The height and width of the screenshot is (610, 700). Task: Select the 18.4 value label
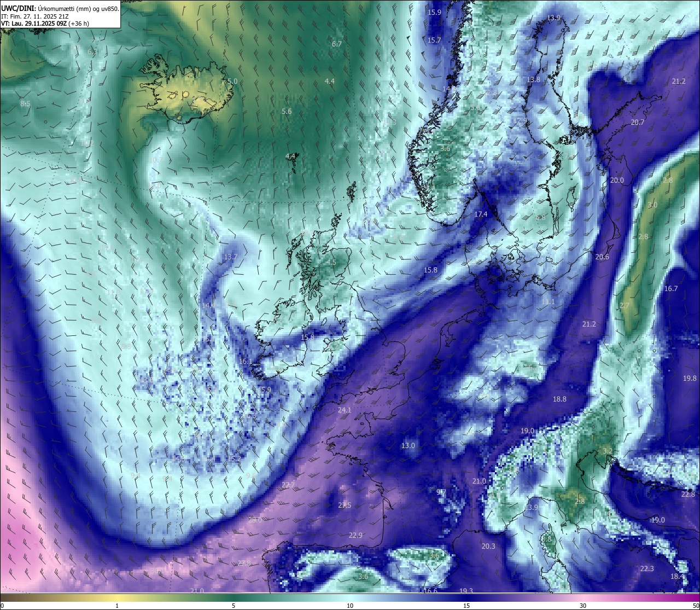[677, 576]
